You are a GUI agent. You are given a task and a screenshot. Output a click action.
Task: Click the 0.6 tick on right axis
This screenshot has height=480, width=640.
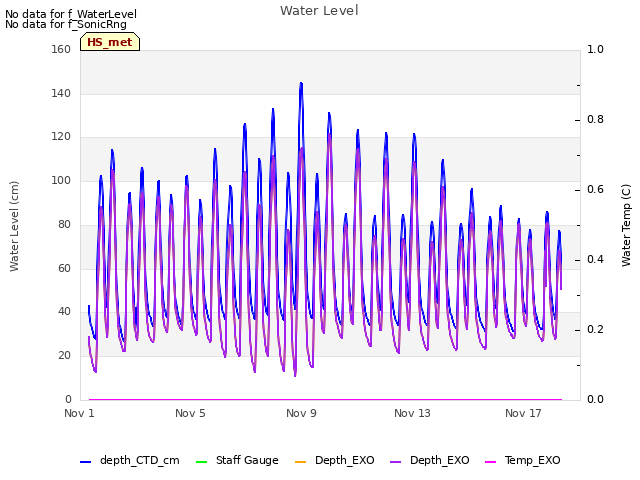[x=595, y=189]
